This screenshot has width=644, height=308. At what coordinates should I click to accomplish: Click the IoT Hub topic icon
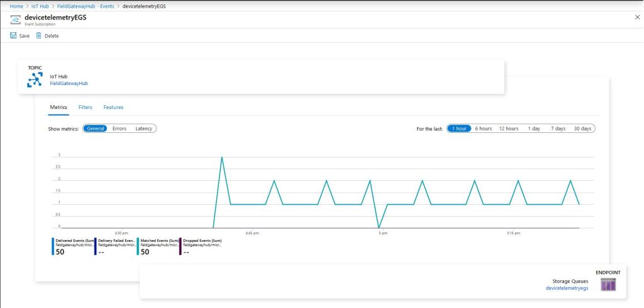(35, 80)
